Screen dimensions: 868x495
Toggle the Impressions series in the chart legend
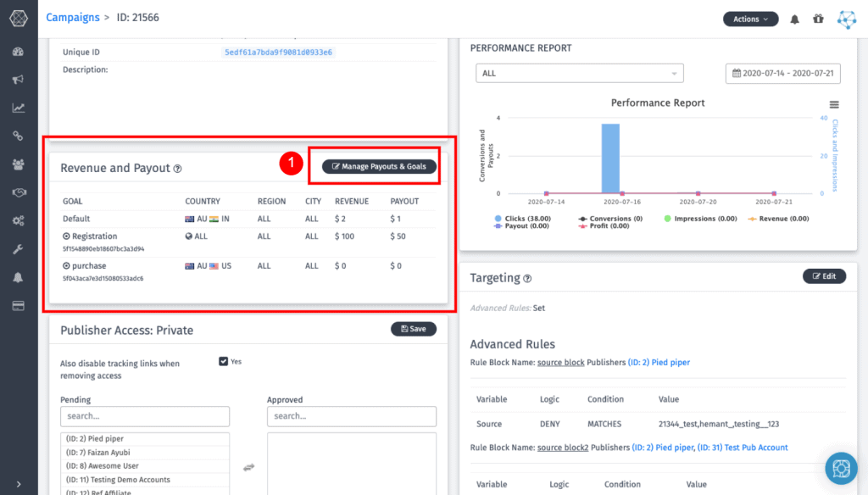[699, 219]
